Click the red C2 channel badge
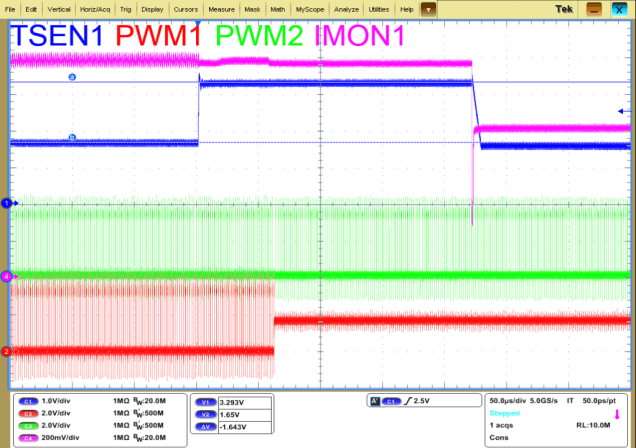The width and height of the screenshot is (636, 448). tap(27, 413)
